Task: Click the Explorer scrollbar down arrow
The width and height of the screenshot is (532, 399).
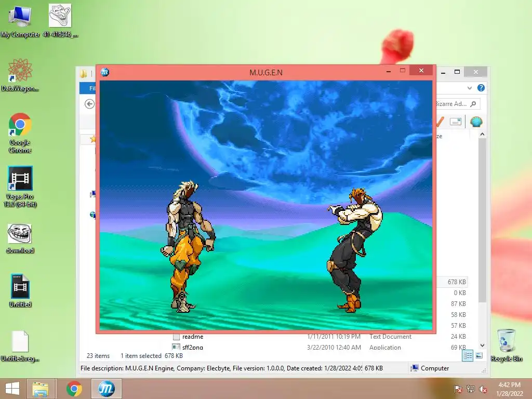Action: 482,345
